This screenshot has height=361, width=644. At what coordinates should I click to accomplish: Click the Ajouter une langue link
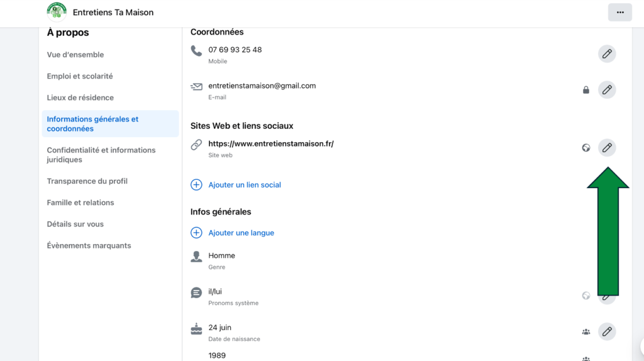(x=241, y=233)
